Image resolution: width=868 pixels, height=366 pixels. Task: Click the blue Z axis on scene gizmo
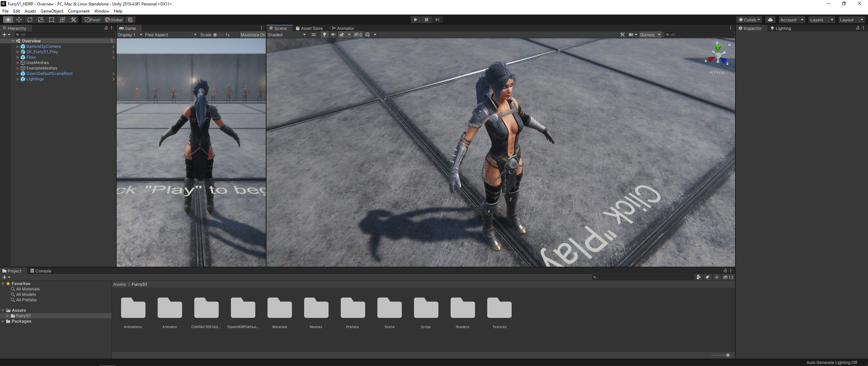click(724, 61)
